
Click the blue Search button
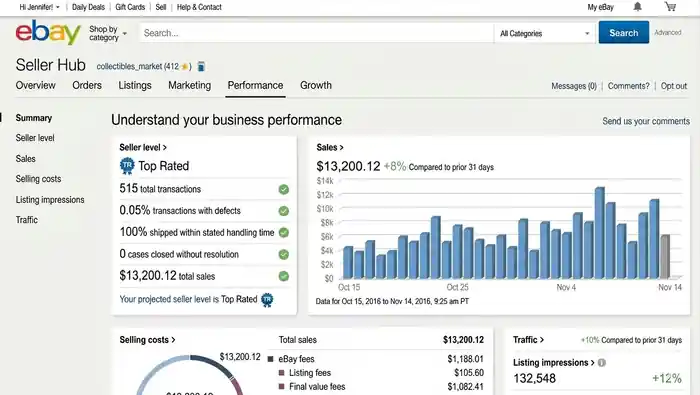(624, 33)
